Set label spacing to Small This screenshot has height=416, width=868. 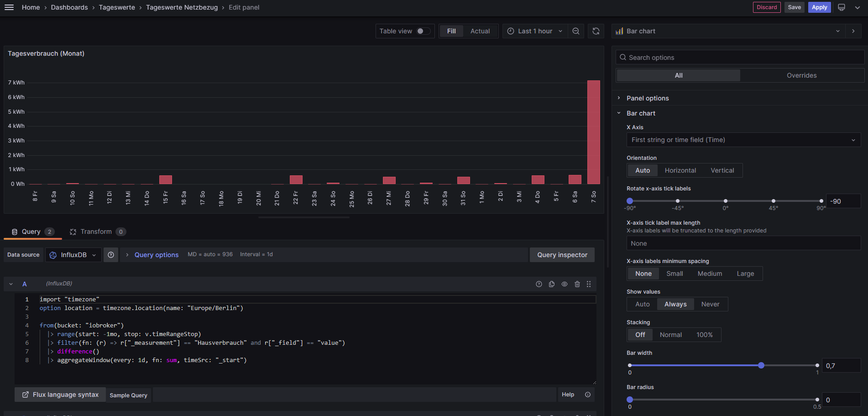(675, 274)
